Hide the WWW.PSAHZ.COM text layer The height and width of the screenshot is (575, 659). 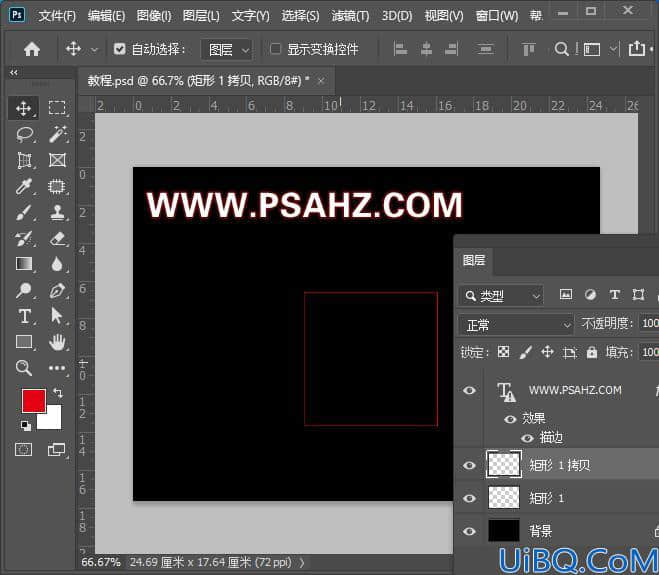(469, 390)
